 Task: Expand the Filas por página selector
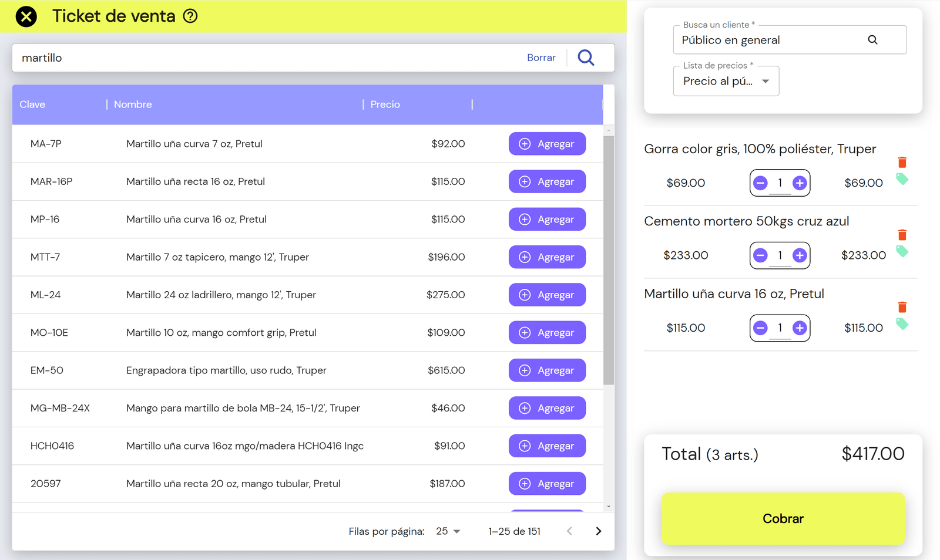click(448, 531)
